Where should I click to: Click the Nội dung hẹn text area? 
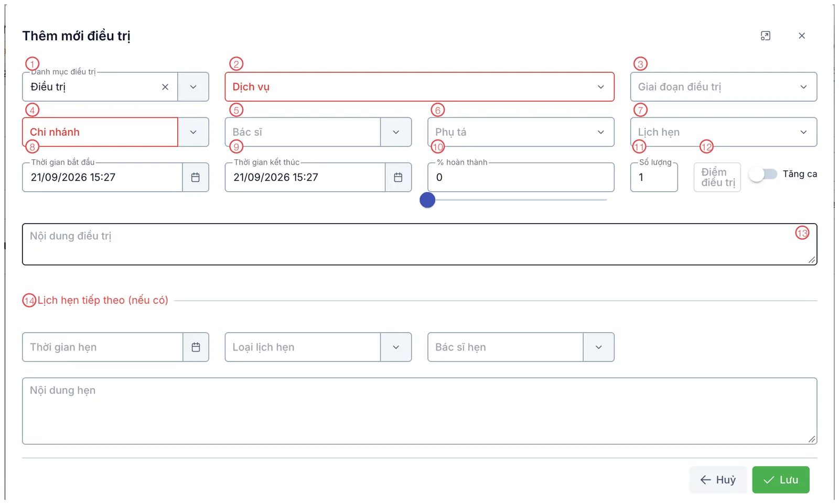point(419,411)
